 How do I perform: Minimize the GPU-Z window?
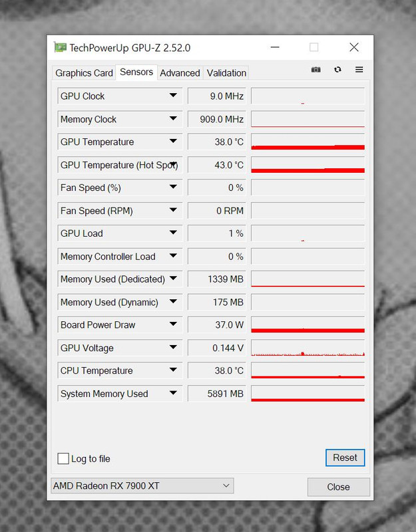275,47
